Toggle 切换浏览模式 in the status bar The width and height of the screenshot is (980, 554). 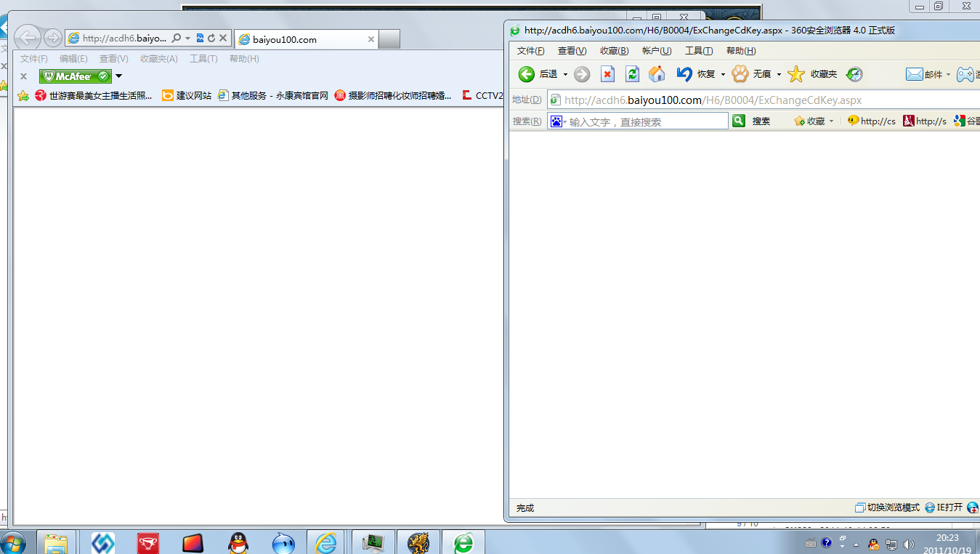(x=887, y=507)
